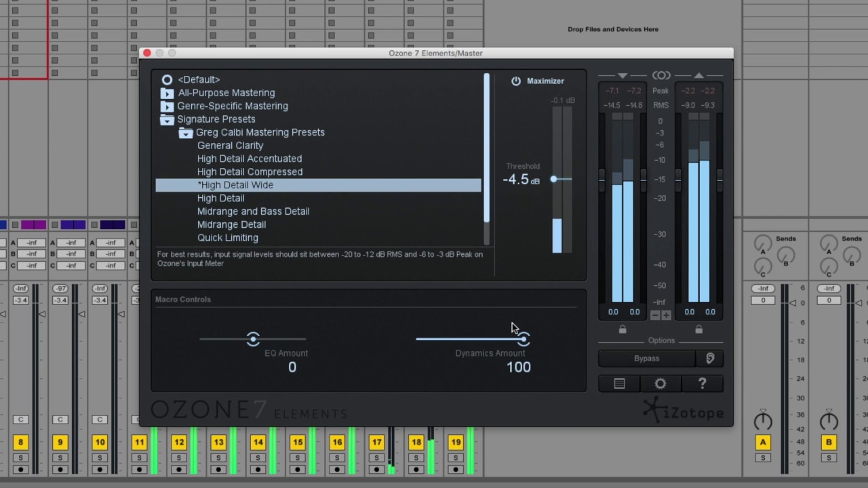Click return B pan knob
The image size is (868, 488).
(829, 420)
